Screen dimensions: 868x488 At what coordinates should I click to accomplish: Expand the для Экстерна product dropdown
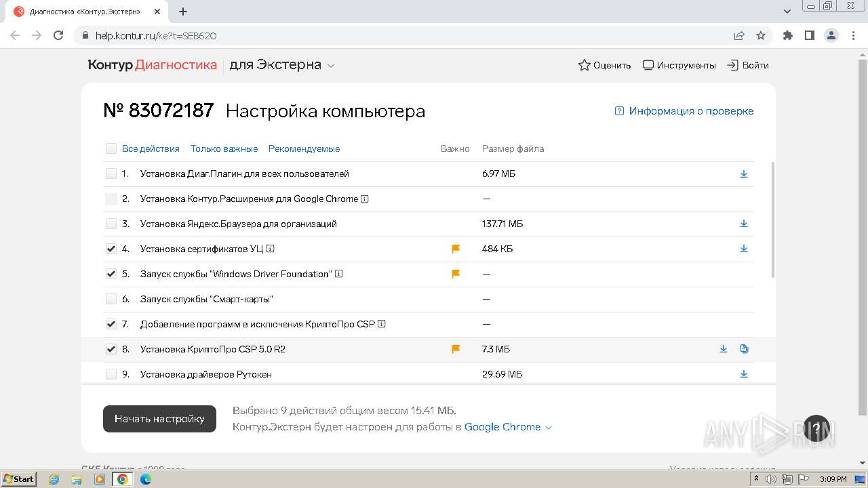click(282, 65)
